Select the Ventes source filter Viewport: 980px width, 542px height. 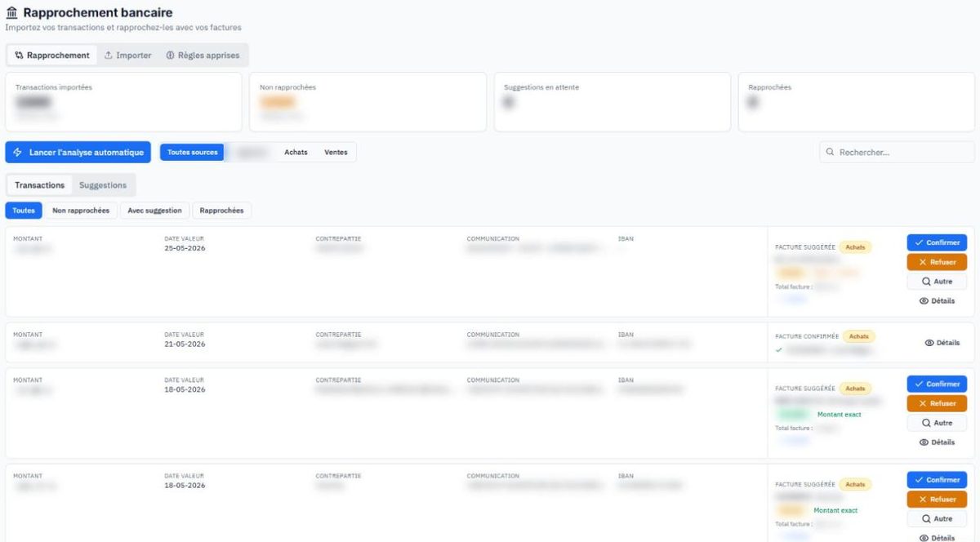[x=336, y=153]
